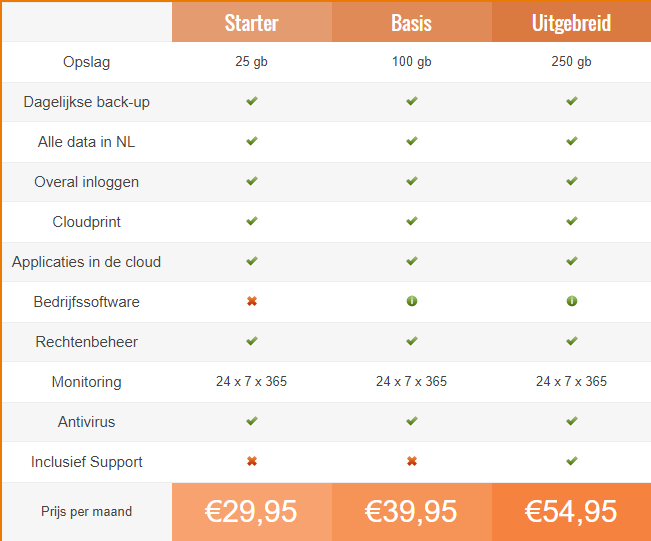Screen dimensions: 651x541
Task: Click the red cross for Bedrijfssoftware under Starter
Action: [252, 301]
